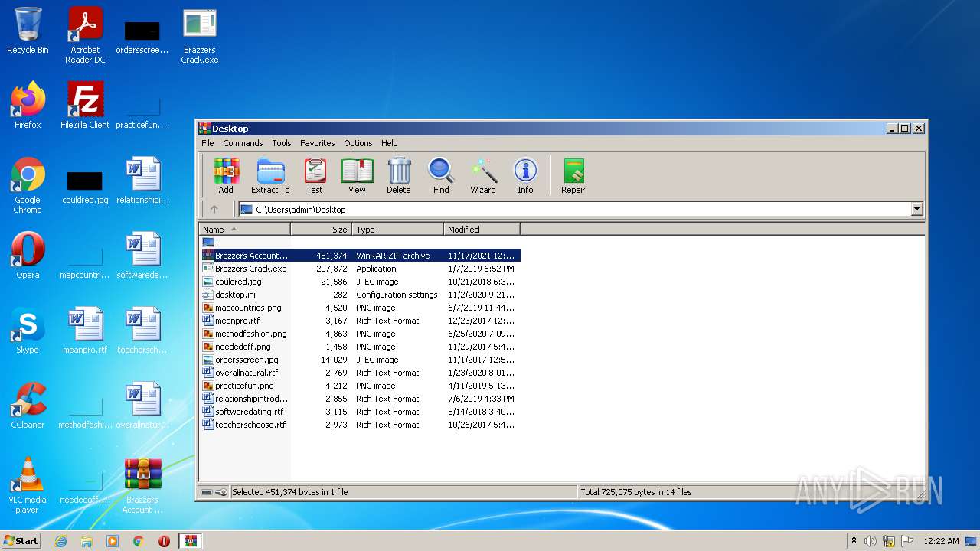Sort file list by Modified column
The height and width of the screenshot is (551, 980).
(x=482, y=229)
